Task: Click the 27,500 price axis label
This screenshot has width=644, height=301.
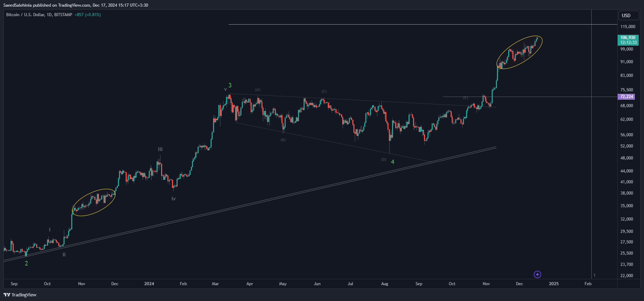Action: [627, 242]
